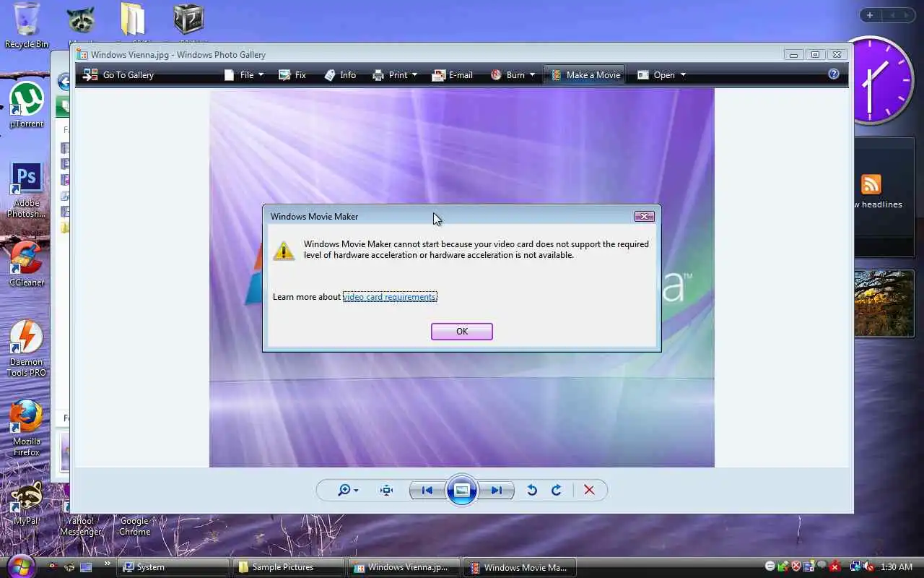Image resolution: width=924 pixels, height=578 pixels.
Task: Click the Fix toolbar button
Action: pos(292,74)
